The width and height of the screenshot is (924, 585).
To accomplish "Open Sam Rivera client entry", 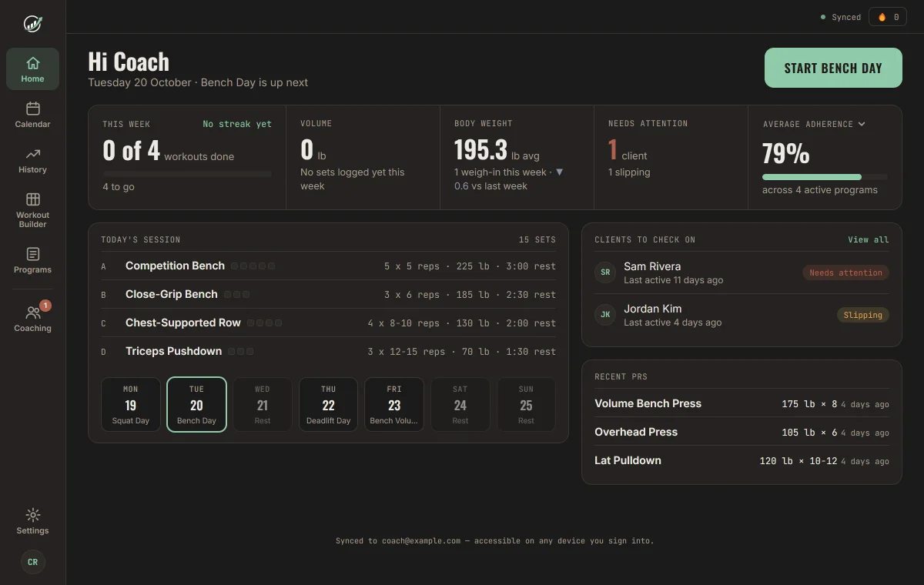I will [742, 272].
